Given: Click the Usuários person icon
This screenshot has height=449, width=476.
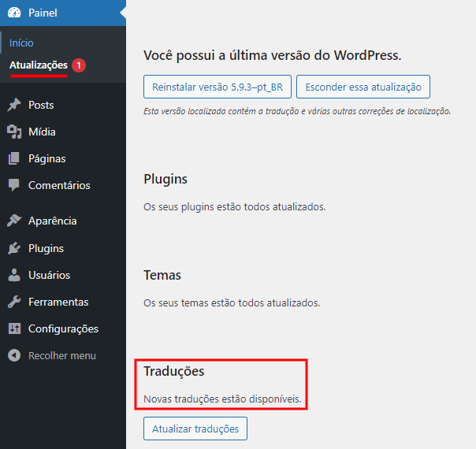Looking at the screenshot, I should point(14,275).
